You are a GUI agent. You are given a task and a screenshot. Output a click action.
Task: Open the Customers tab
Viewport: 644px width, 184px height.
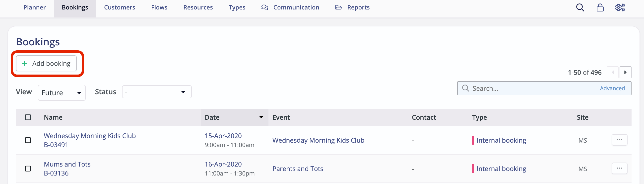tap(119, 7)
